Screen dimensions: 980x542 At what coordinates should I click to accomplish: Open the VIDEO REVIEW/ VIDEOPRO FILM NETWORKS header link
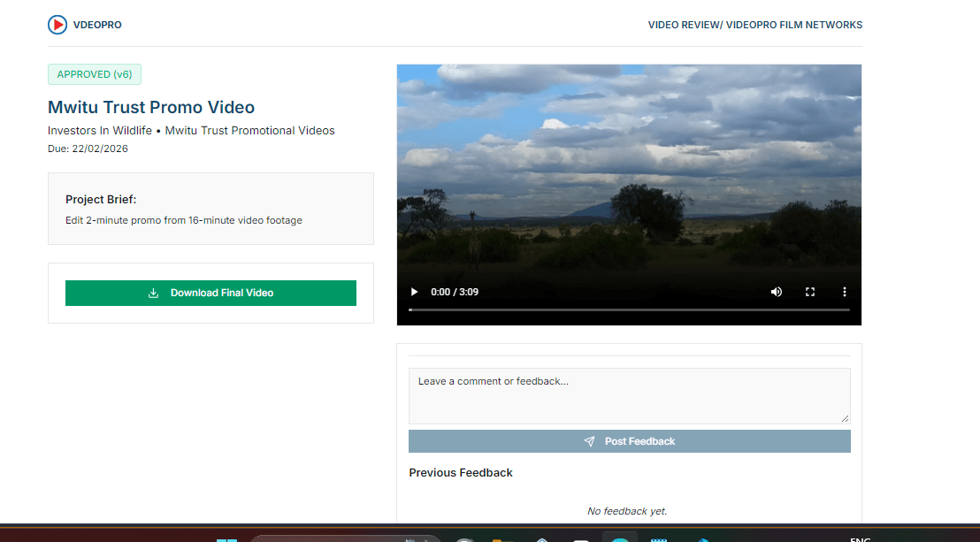(x=755, y=25)
